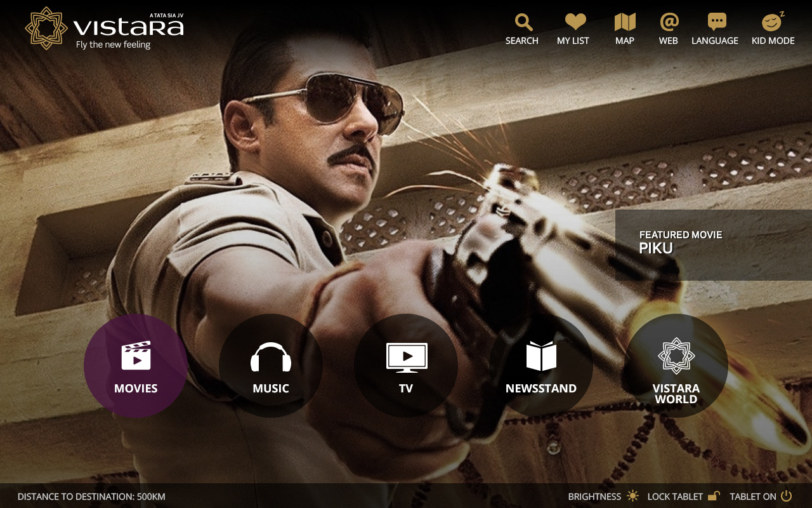Click the Distance to Destination: 500KM text
812x508 pixels.
(91, 497)
